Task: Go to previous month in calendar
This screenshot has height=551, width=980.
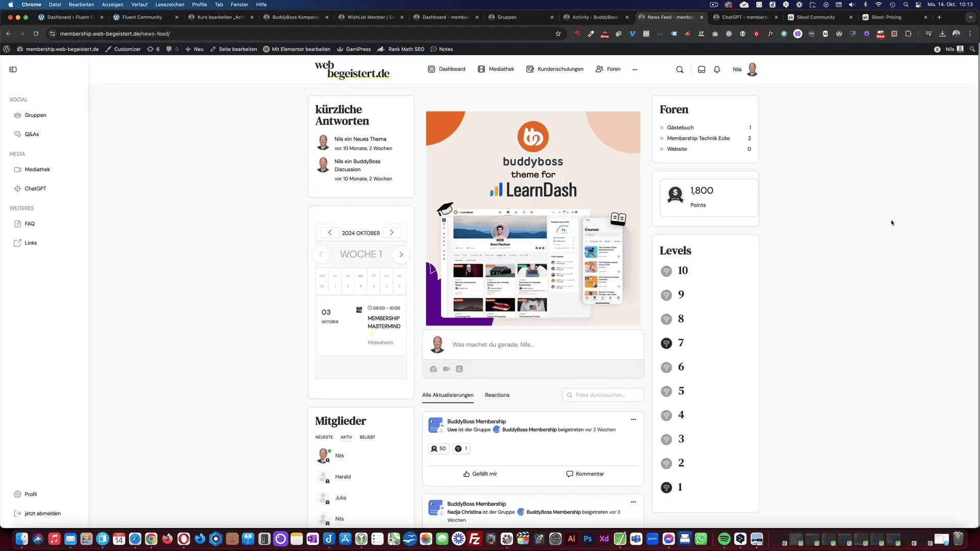Action: tap(330, 233)
